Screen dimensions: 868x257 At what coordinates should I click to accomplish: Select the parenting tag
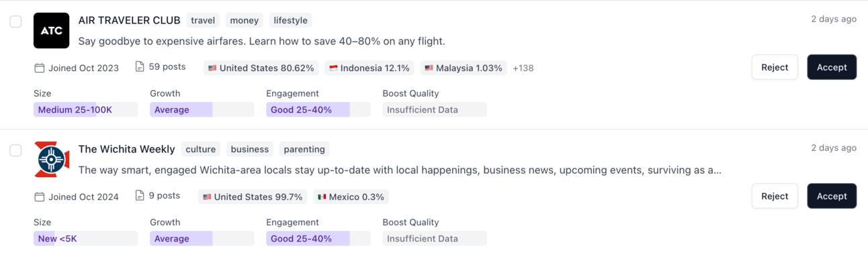(304, 149)
